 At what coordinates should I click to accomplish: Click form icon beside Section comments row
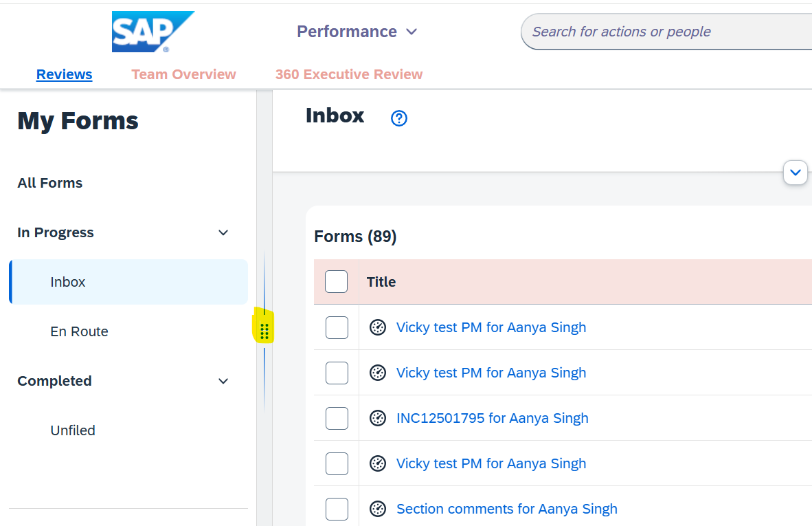(x=378, y=508)
